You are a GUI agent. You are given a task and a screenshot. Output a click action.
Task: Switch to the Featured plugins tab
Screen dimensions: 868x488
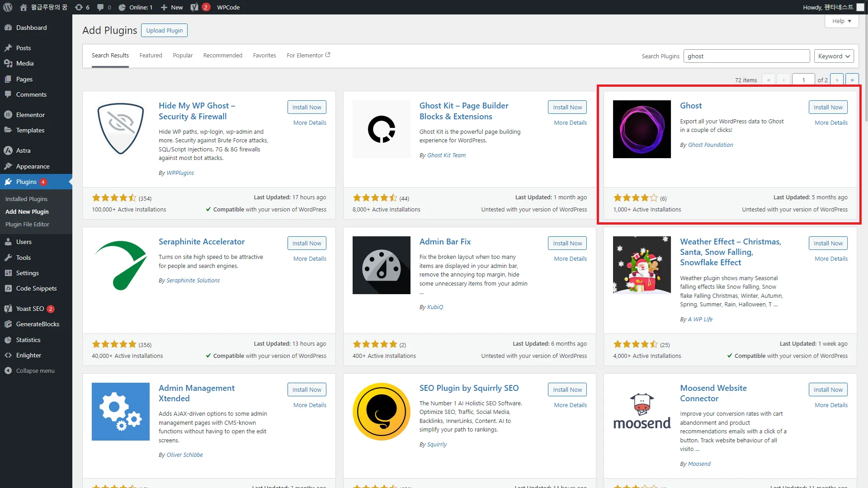(x=151, y=55)
